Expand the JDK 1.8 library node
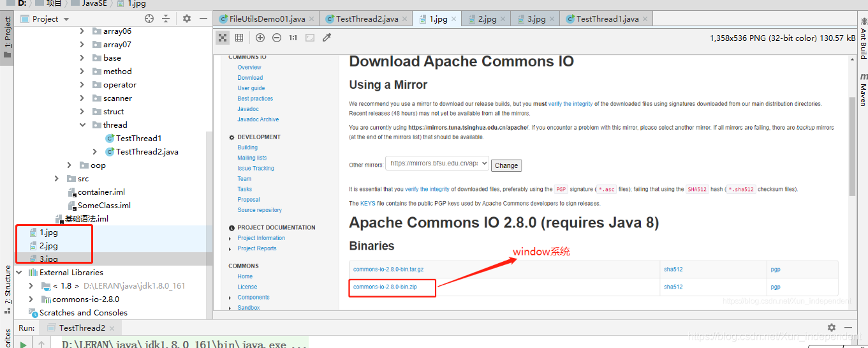 31,285
